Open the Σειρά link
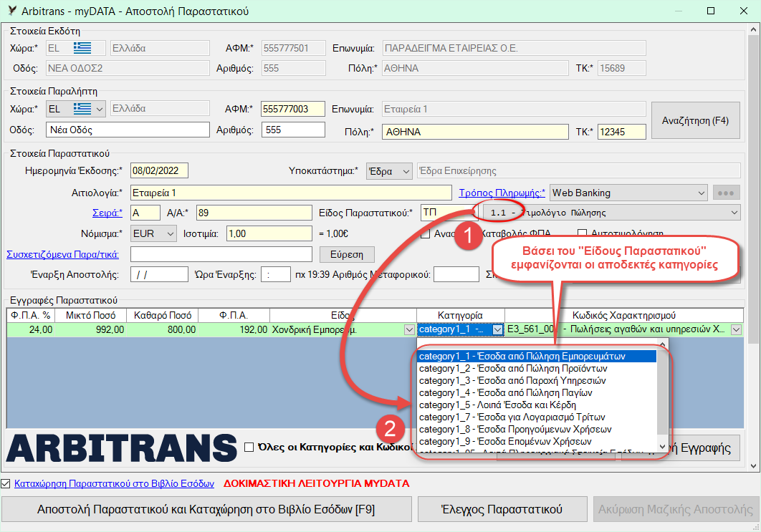Image resolution: width=761 pixels, height=532 pixels. coord(107,213)
